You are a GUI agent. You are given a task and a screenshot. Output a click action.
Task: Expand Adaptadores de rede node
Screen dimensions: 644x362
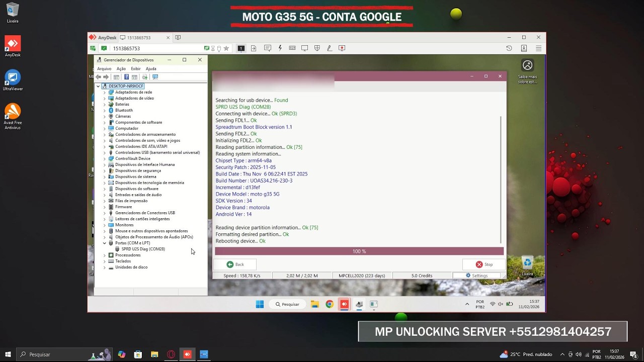105,92
